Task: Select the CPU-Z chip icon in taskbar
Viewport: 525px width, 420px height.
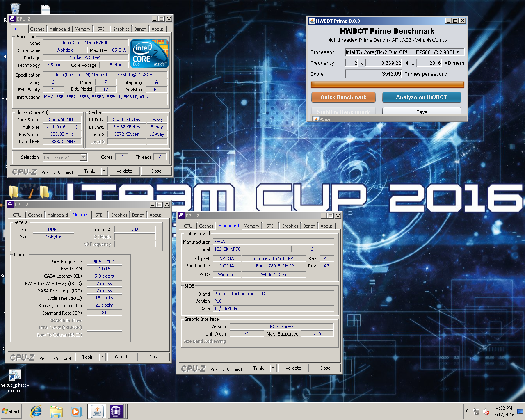Action: [116, 411]
